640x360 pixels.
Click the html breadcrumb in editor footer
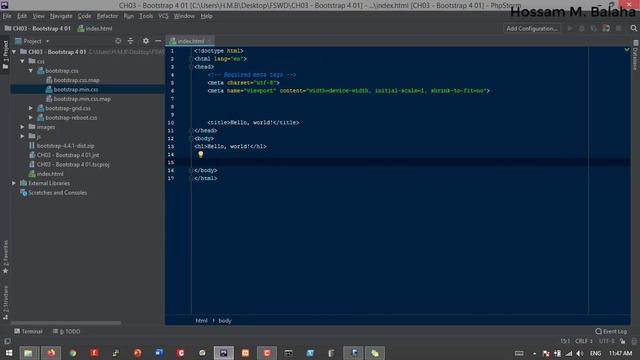(x=201, y=321)
